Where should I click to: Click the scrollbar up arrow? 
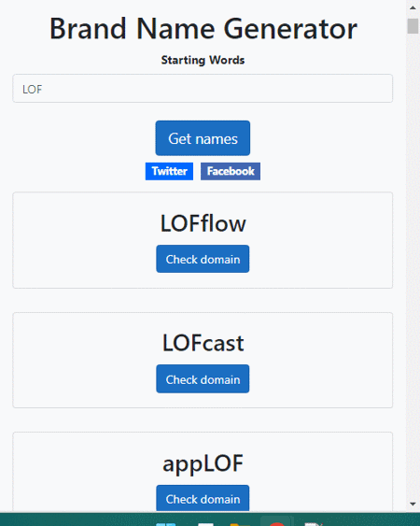413,7
